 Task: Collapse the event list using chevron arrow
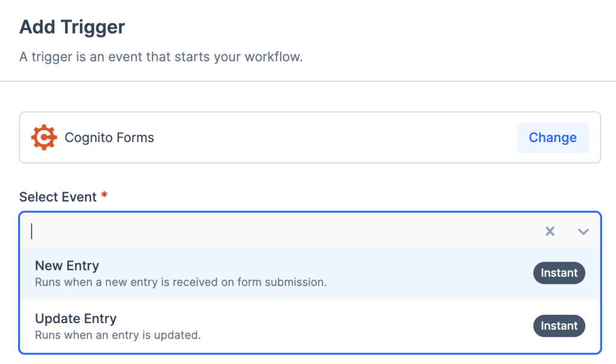point(583,231)
